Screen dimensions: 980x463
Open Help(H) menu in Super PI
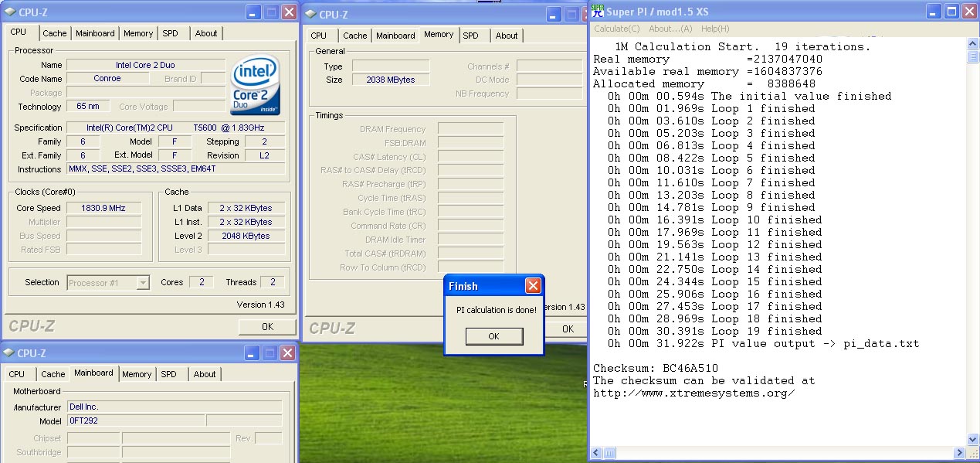point(715,29)
